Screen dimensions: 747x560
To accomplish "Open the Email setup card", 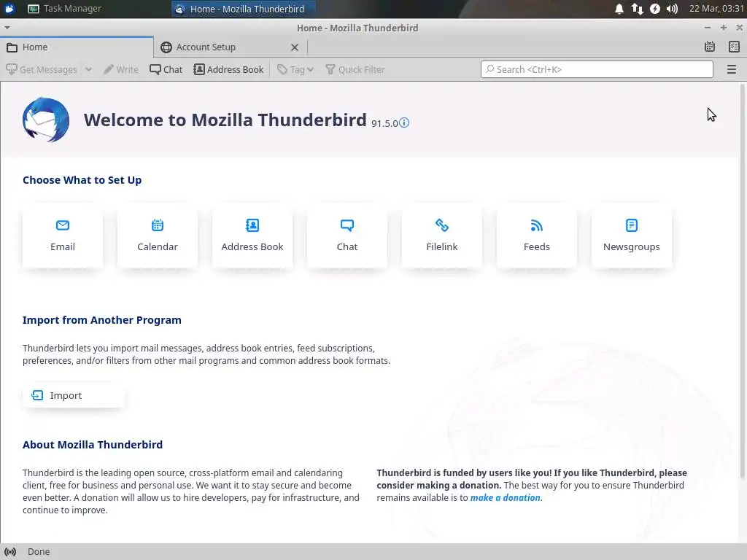I will (63, 237).
